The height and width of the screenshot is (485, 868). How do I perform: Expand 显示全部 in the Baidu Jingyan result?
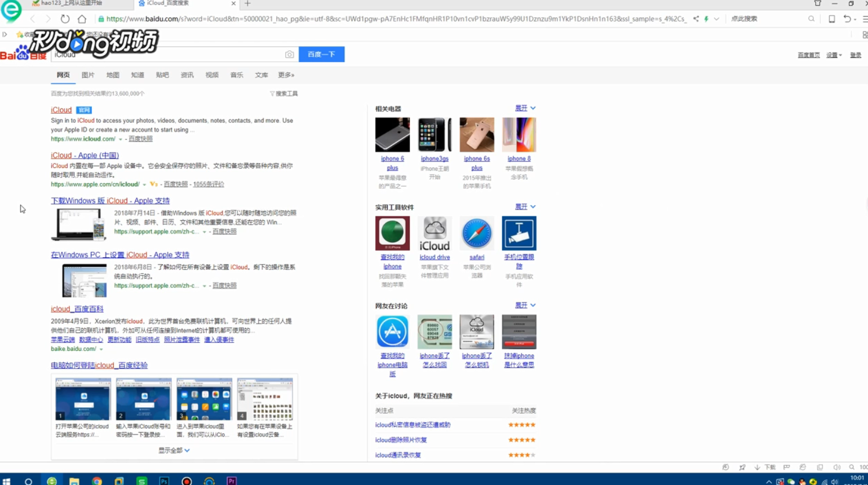[x=174, y=450]
